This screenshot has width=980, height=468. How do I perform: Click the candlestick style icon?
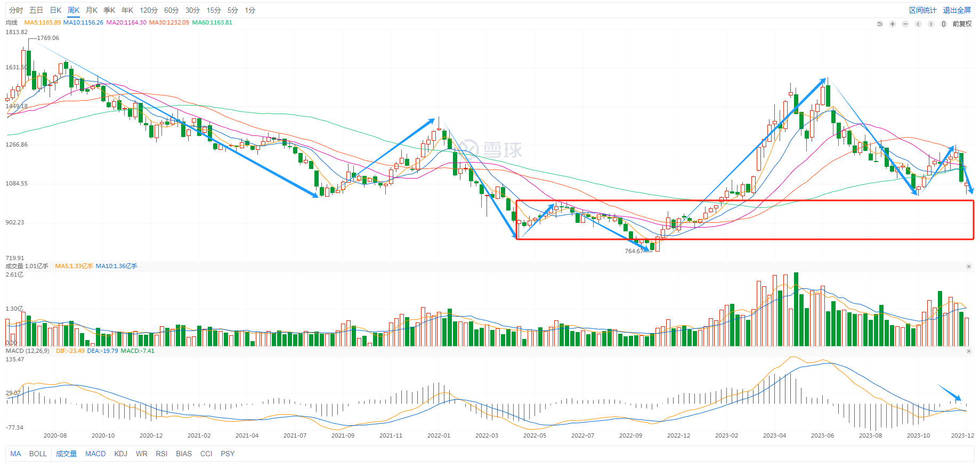click(944, 24)
